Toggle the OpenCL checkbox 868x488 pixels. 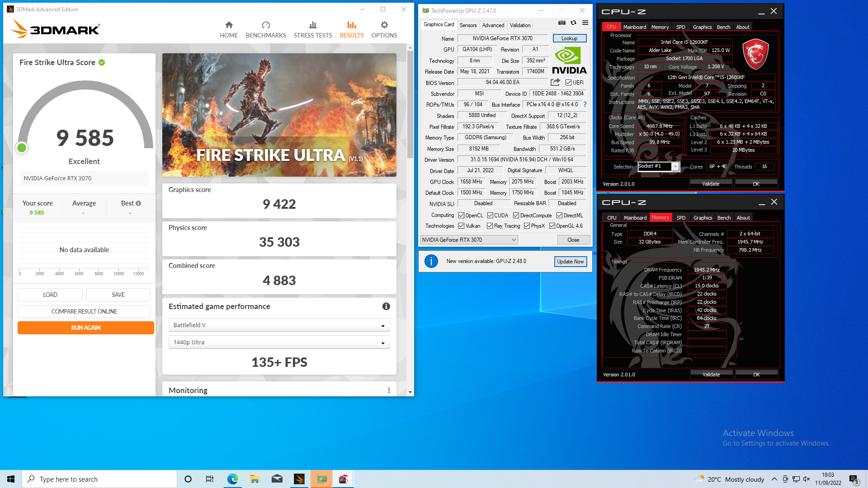461,216
